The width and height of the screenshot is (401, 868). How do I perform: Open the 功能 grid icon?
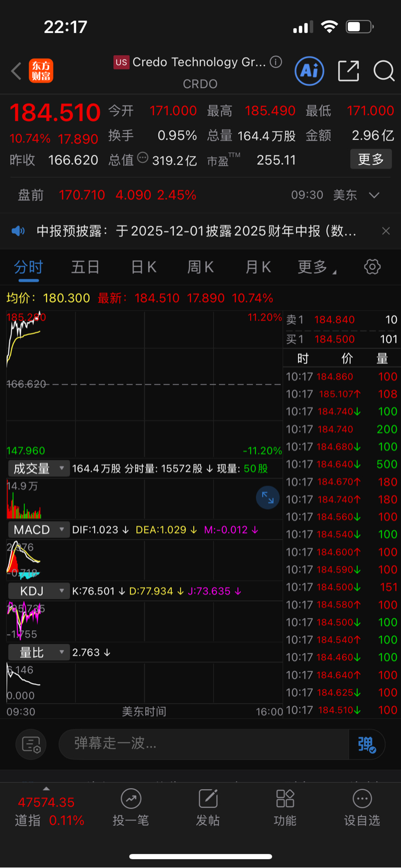point(285,799)
